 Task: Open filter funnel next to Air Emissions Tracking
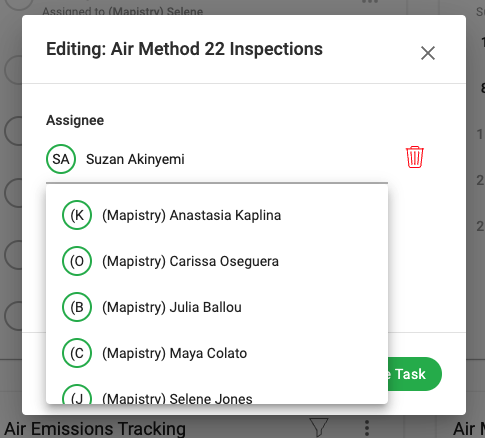click(x=319, y=427)
